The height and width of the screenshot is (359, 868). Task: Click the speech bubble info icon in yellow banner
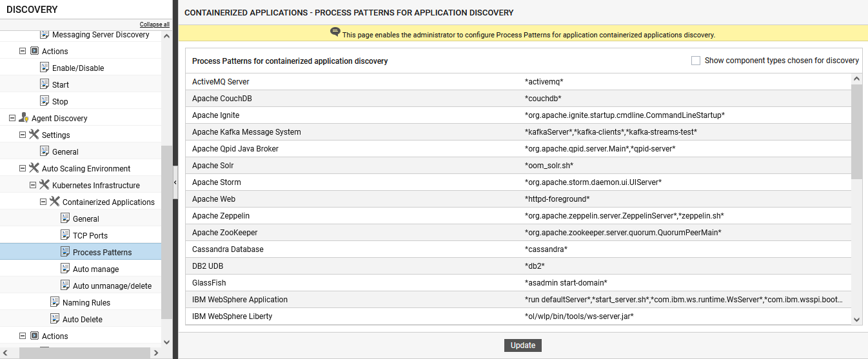coord(335,32)
